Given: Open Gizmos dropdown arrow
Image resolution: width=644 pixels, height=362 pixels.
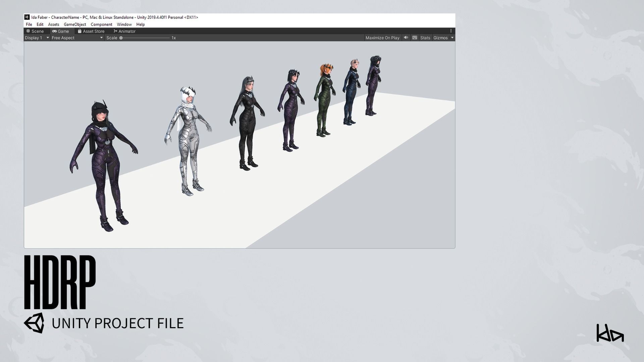Looking at the screenshot, I should (x=452, y=38).
